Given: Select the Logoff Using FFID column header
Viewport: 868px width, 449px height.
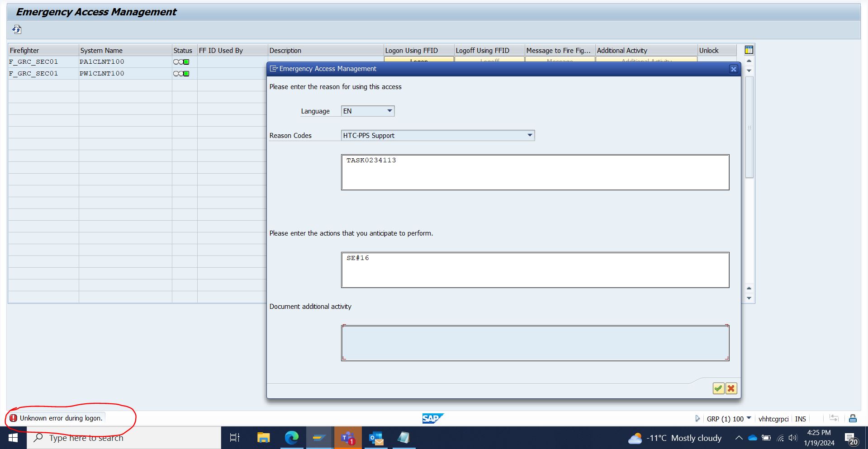Looking at the screenshot, I should 489,50.
